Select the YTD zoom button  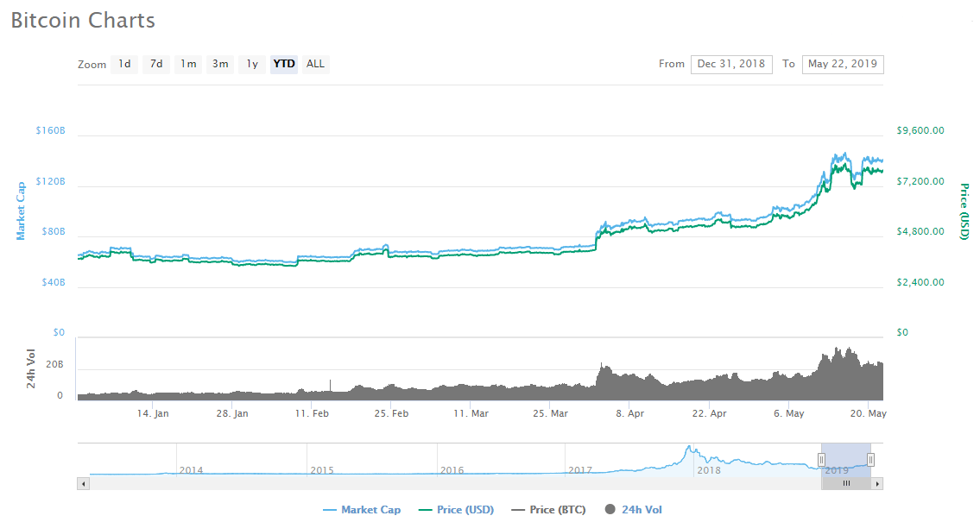pos(284,64)
